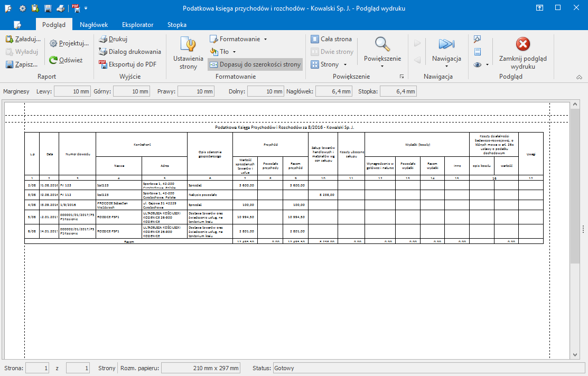Viewport: 588px width, 376px height.
Task: Click the settings gear in quick access toolbar
Action: pyautogui.click(x=22, y=8)
